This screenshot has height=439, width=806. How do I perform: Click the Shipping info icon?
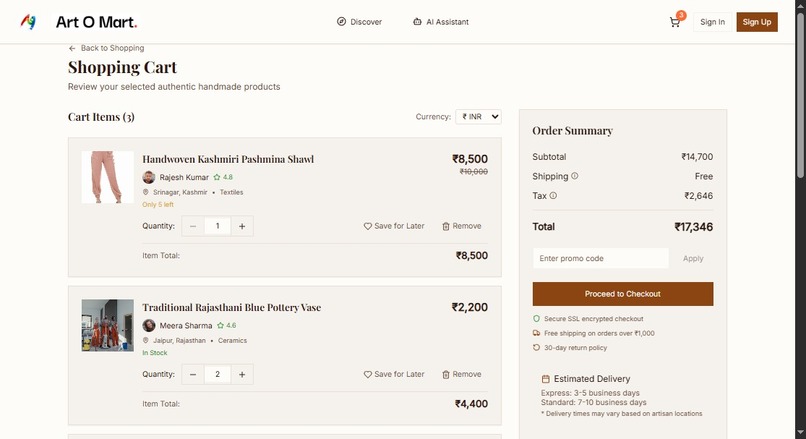click(575, 176)
